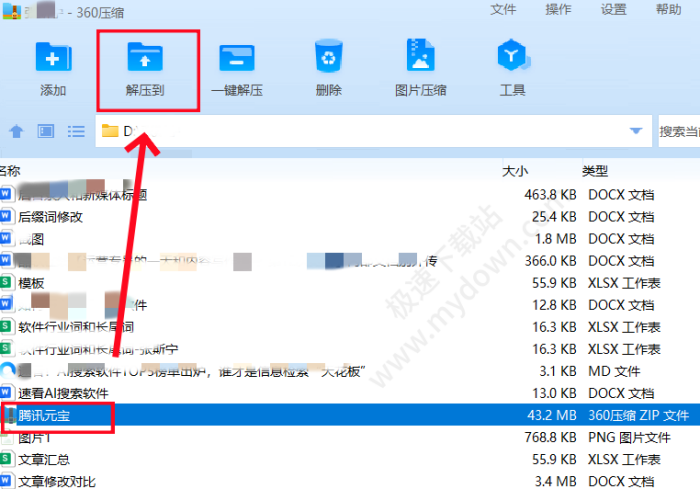This screenshot has width=700, height=489.
Task: Click the spreadsheet icon beside 文章汇总
Action: pyautogui.click(x=5, y=459)
